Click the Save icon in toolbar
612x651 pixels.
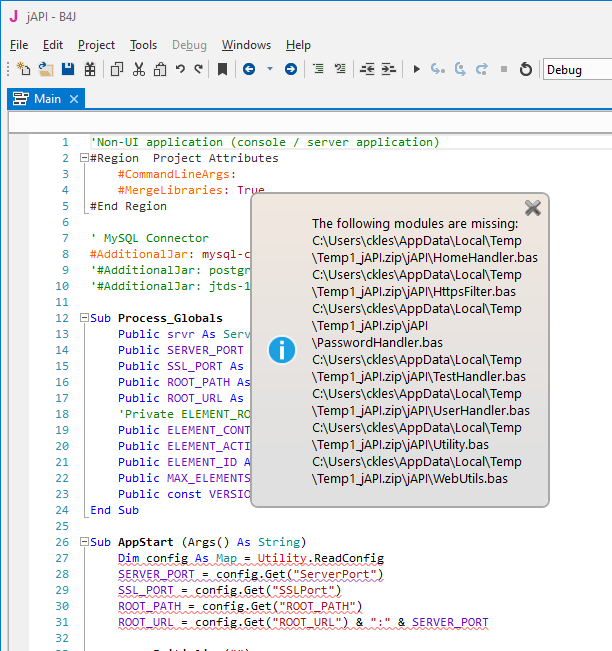pyautogui.click(x=68, y=69)
